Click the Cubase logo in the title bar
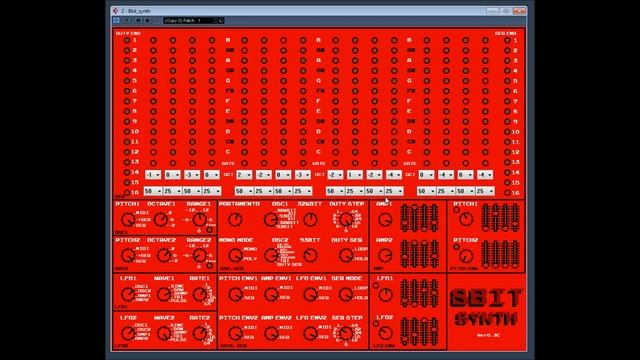640x360 pixels. (x=116, y=11)
